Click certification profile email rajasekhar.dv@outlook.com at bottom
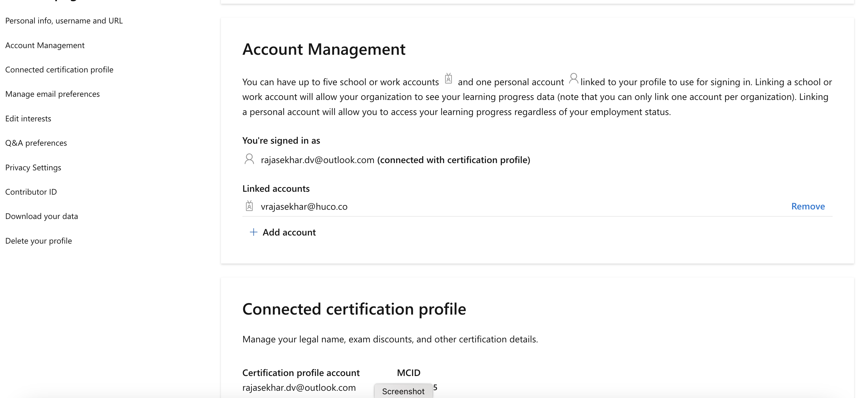The height and width of the screenshot is (398, 868). click(299, 388)
